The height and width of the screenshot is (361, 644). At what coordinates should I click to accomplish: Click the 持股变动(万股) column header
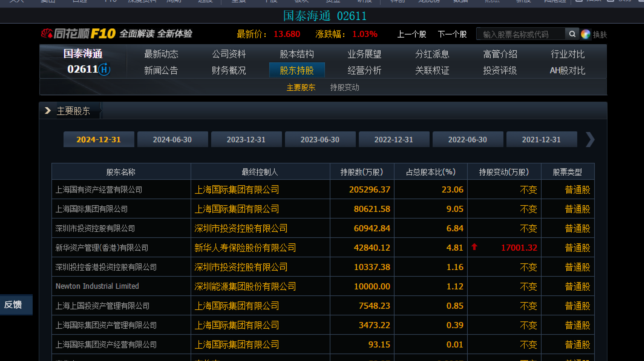(x=504, y=172)
